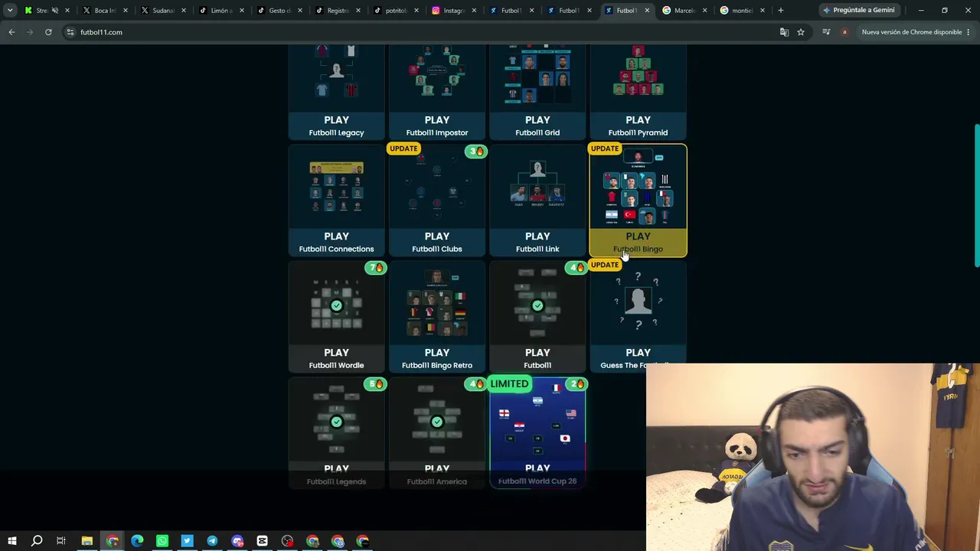Image resolution: width=980 pixels, height=551 pixels.
Task: Open the Windows Start menu
Action: 12,541
